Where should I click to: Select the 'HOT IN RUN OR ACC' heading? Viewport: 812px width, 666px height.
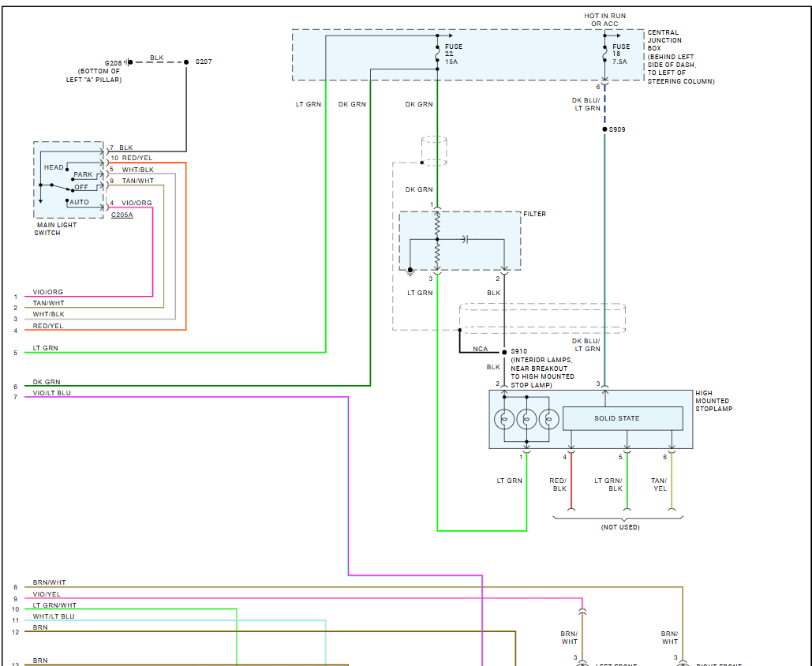point(604,20)
